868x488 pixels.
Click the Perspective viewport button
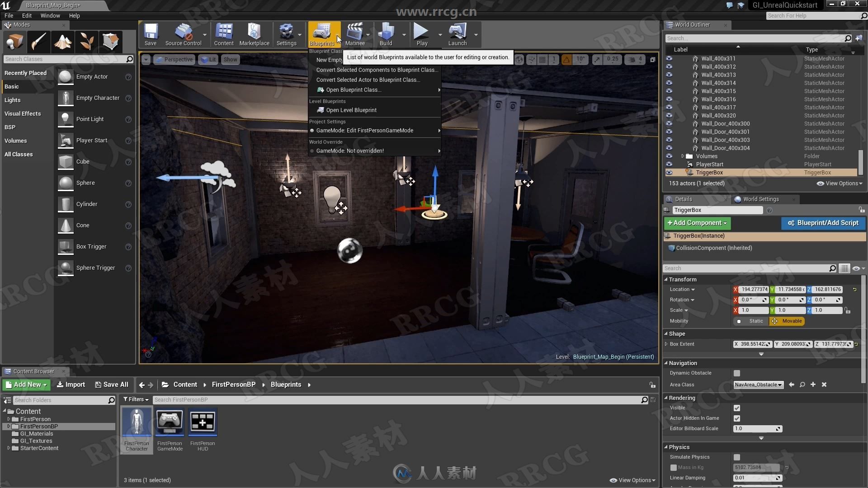point(174,60)
